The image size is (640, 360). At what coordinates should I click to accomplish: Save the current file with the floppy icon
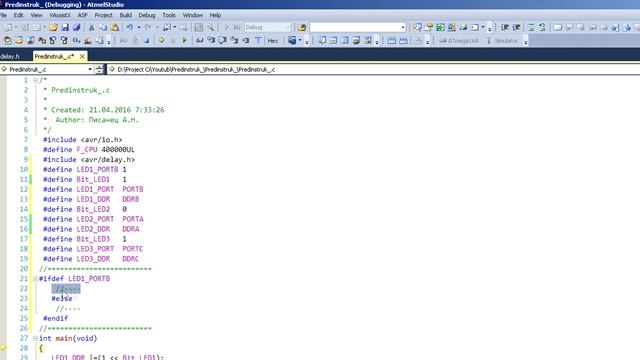tap(65, 27)
